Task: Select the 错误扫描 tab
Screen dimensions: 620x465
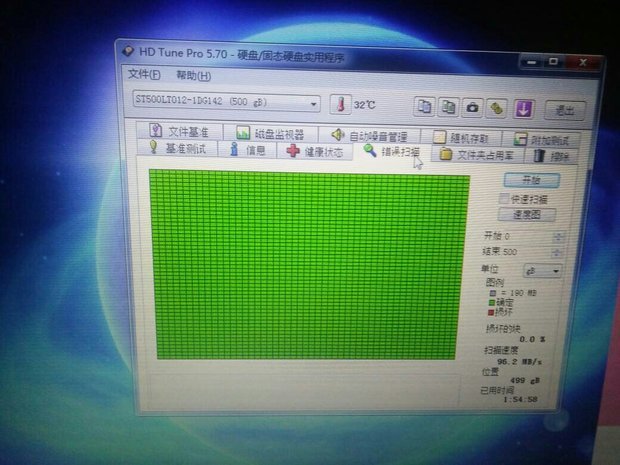Action: [392, 152]
